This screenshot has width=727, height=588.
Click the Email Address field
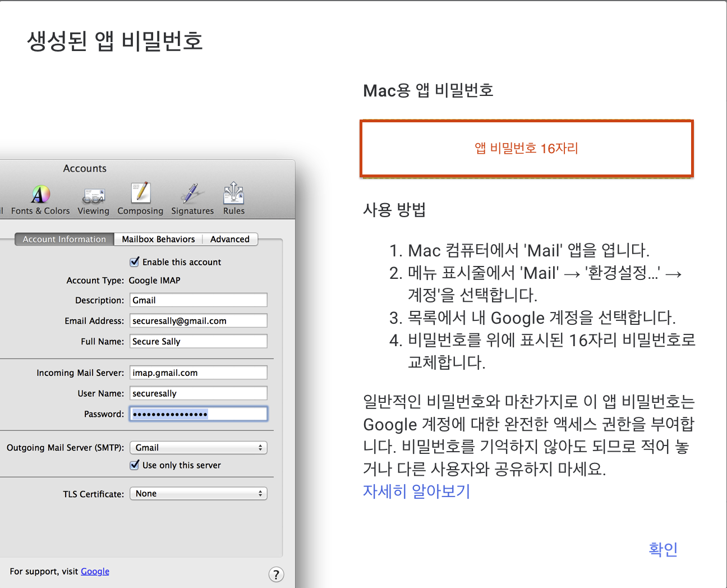tap(199, 320)
